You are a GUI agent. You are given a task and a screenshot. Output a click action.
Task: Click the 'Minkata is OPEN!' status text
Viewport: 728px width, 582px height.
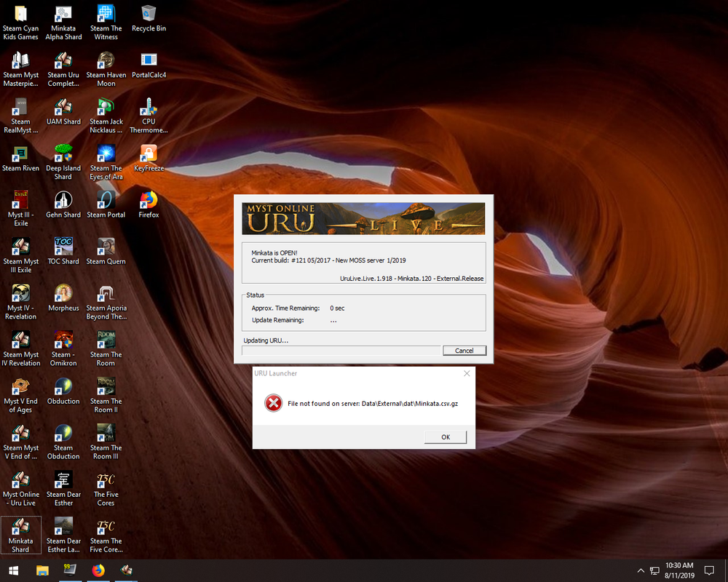(x=274, y=253)
